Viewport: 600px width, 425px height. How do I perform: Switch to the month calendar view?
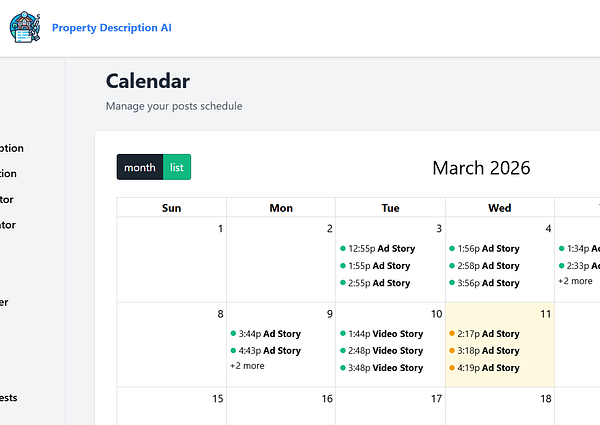coord(140,167)
